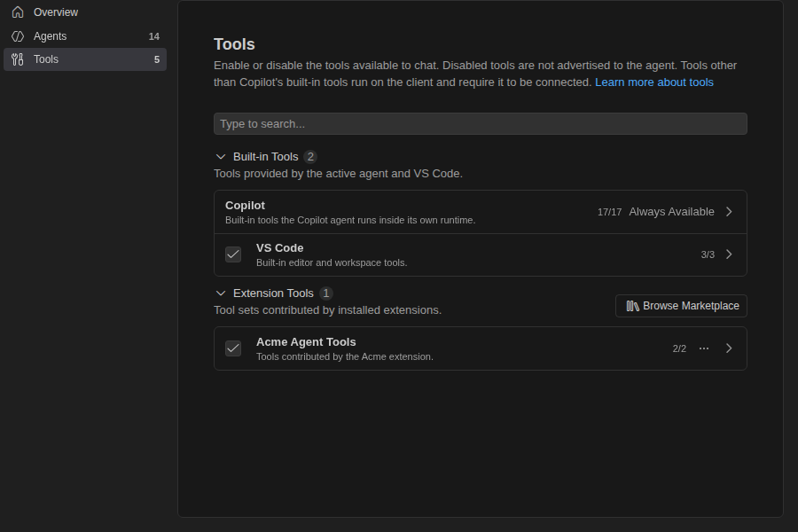This screenshot has height=532, width=798.
Task: Select the Tools sidebar item
Action: point(85,59)
